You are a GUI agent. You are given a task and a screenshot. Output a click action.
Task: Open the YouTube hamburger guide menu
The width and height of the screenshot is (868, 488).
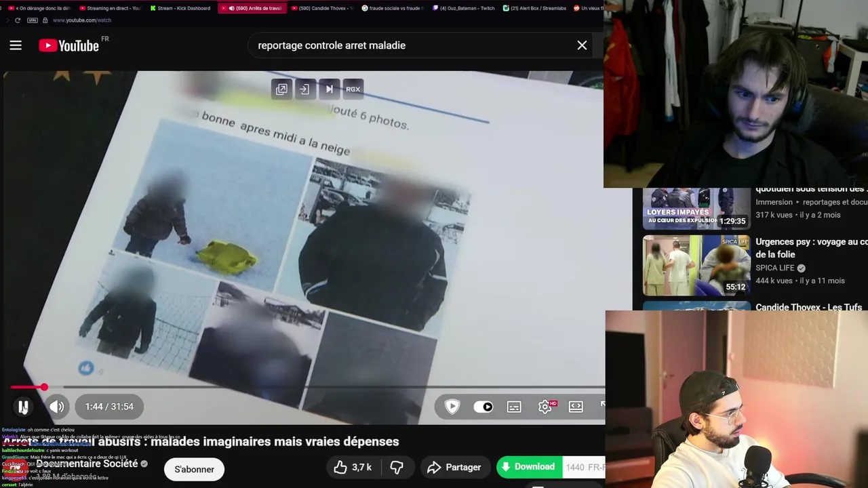point(16,45)
